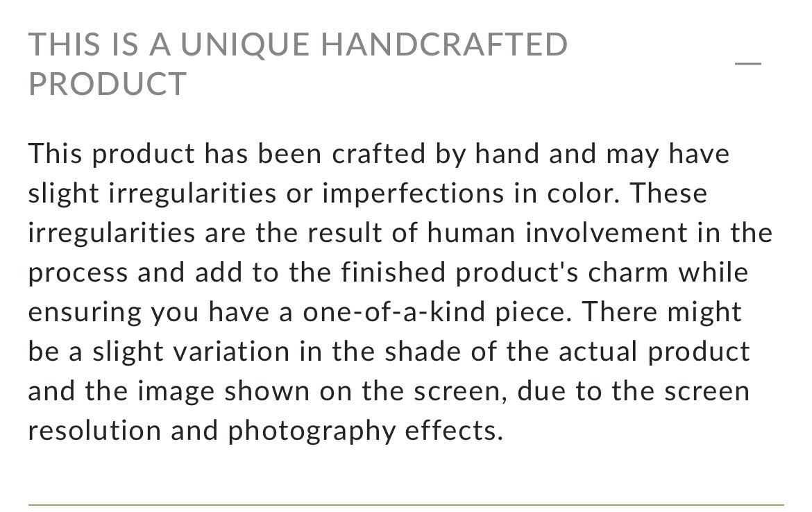The image size is (812, 512).
Task: Click the word 'HANDCRAFTED' in the accordion title
Action: point(444,45)
